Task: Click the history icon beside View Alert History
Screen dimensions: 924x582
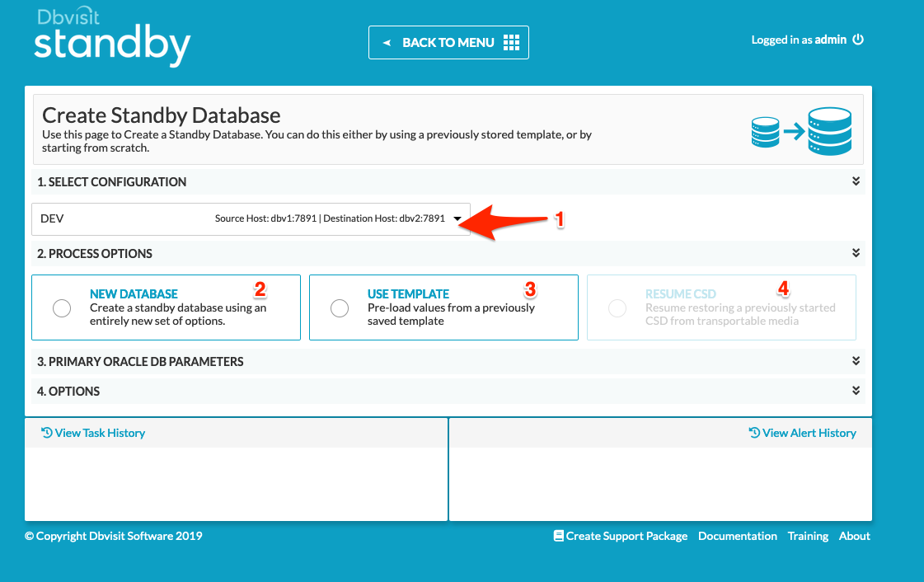Action: point(753,432)
